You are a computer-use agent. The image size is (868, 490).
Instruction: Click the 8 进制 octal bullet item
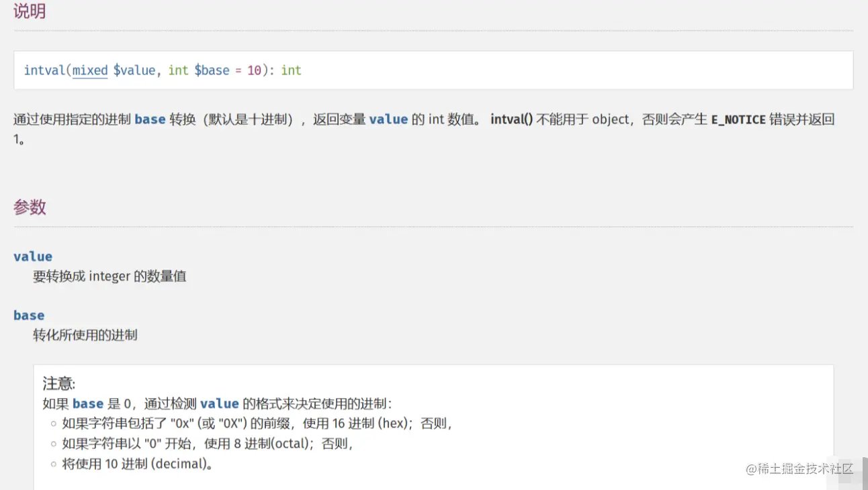click(x=208, y=444)
